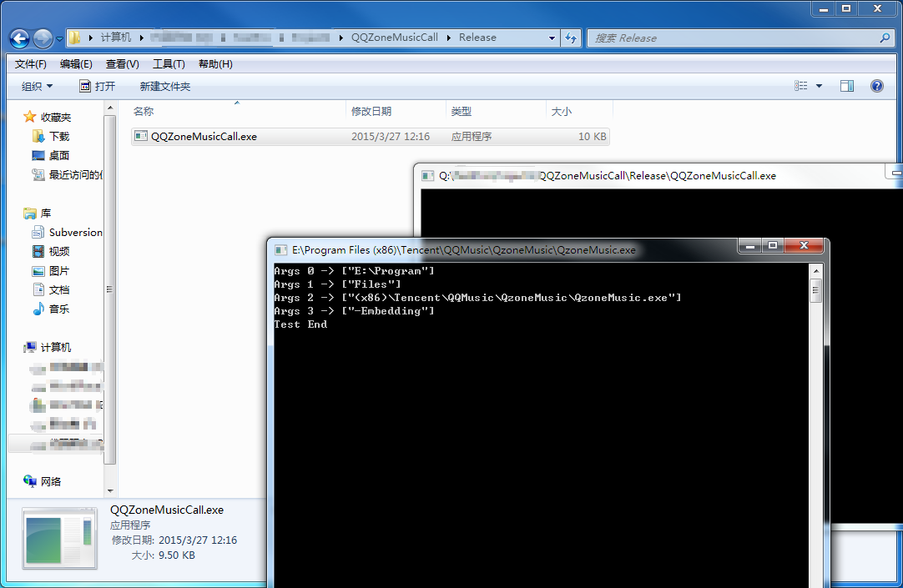Open the 帮助(H) menu
Image resolution: width=903 pixels, height=588 pixels.
click(x=215, y=64)
